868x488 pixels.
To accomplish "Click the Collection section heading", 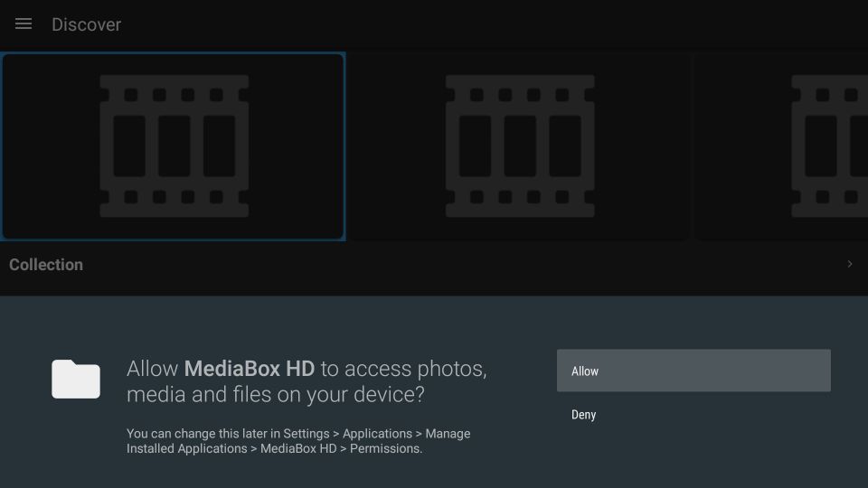I will [46, 265].
